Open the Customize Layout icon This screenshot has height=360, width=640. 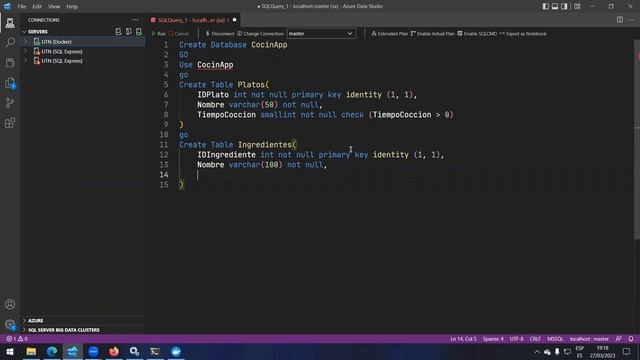point(577,7)
